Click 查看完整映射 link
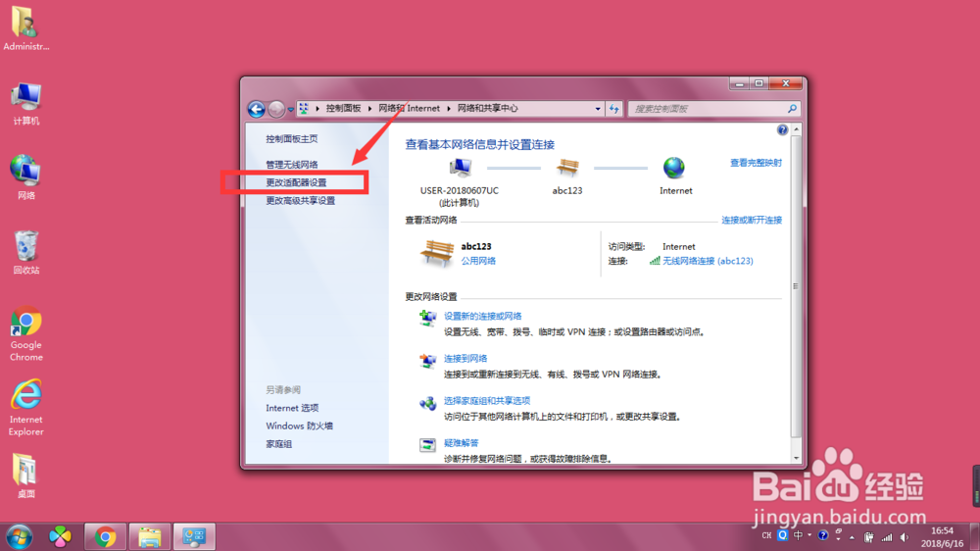Screen dimensions: 980x551 (x=756, y=163)
